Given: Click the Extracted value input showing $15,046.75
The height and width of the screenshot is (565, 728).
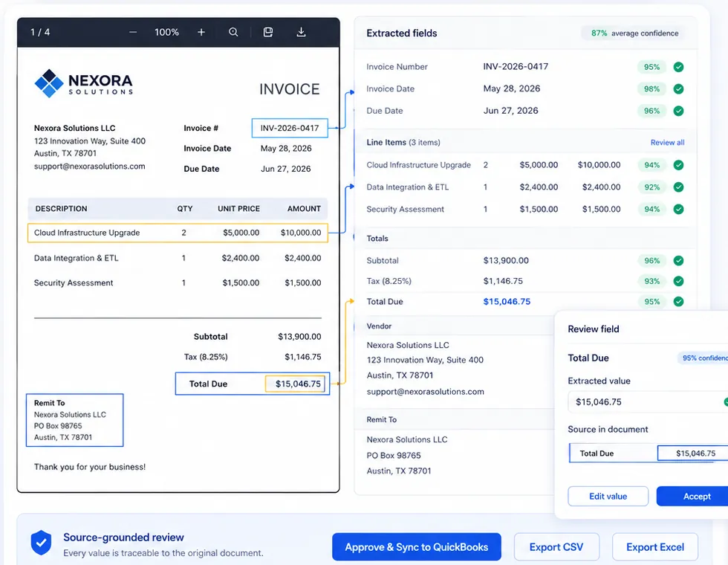Looking at the screenshot, I should click(648, 402).
